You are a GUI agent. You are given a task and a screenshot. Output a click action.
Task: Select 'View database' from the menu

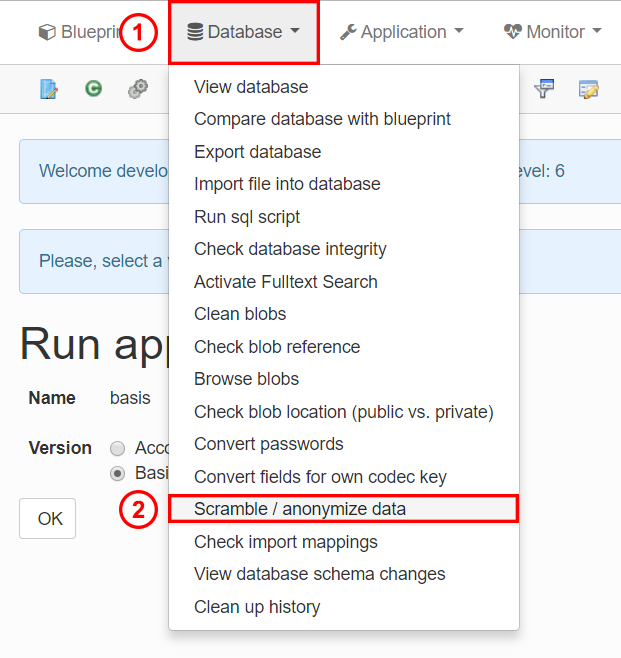coord(251,87)
